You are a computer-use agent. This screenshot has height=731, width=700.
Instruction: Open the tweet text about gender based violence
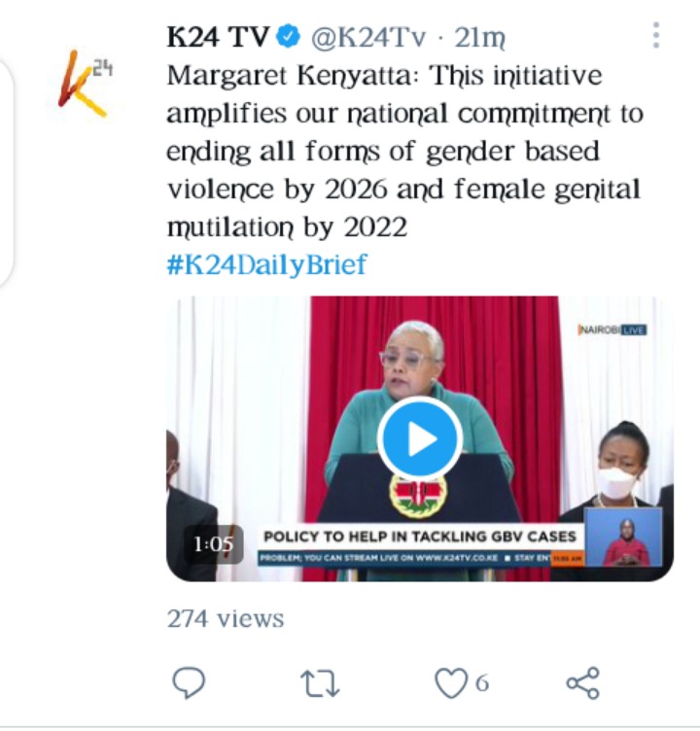(404, 151)
